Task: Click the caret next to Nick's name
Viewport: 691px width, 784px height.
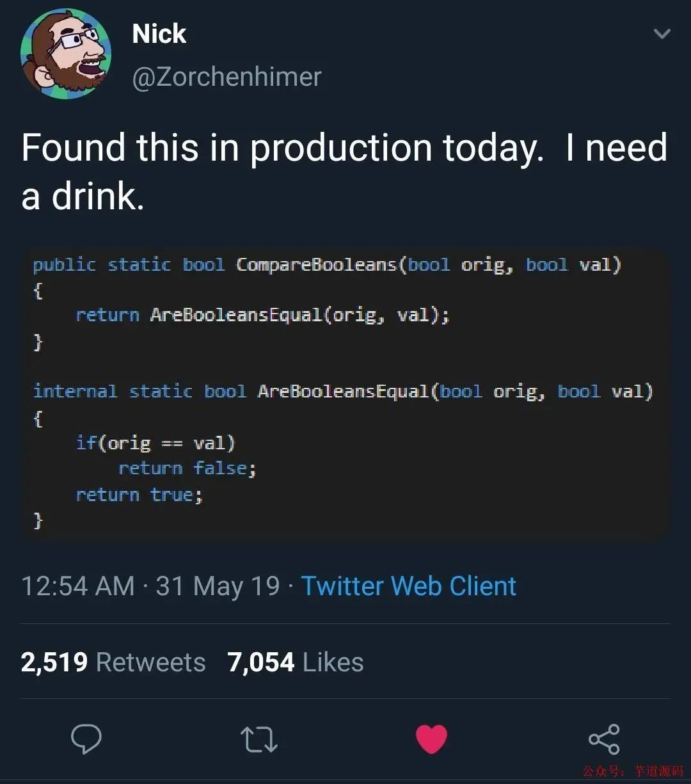Action: pos(663,34)
